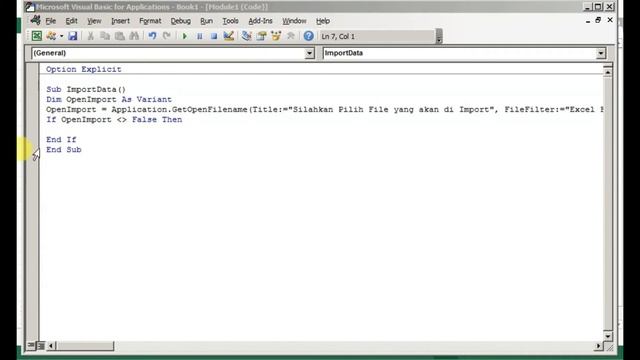
Task: Toggle Design Mode icon
Action: click(229, 36)
